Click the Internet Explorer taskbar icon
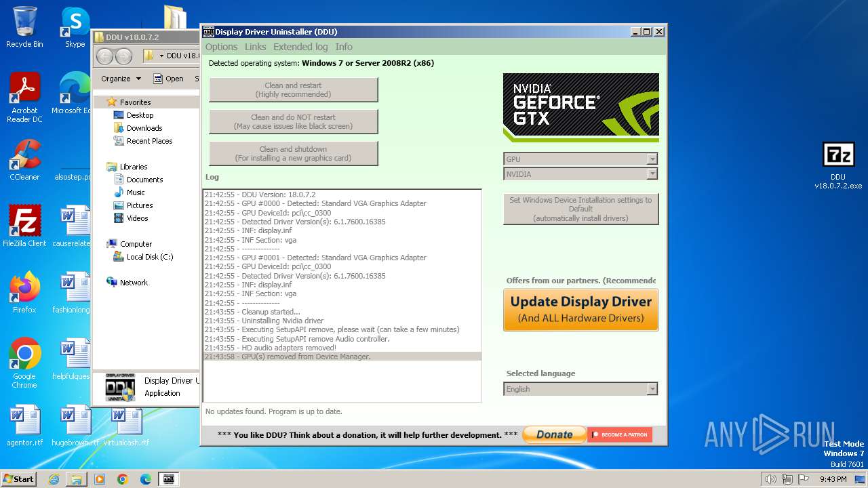868x488 pixels. [54, 479]
